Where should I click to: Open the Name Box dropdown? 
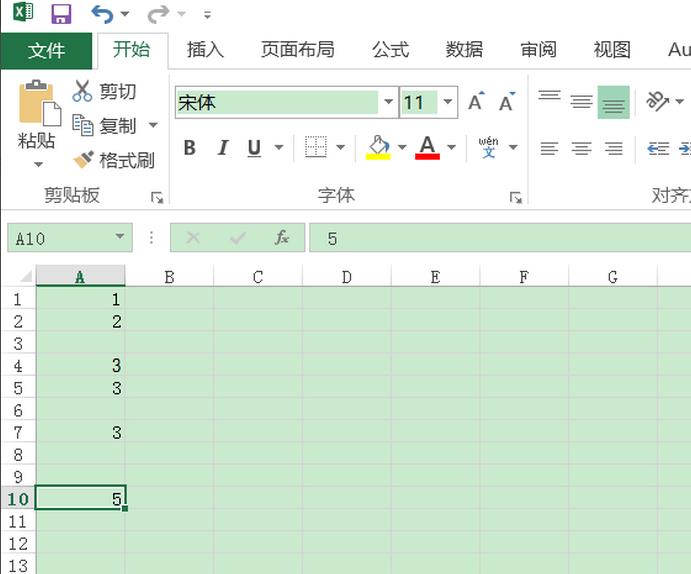(119, 237)
